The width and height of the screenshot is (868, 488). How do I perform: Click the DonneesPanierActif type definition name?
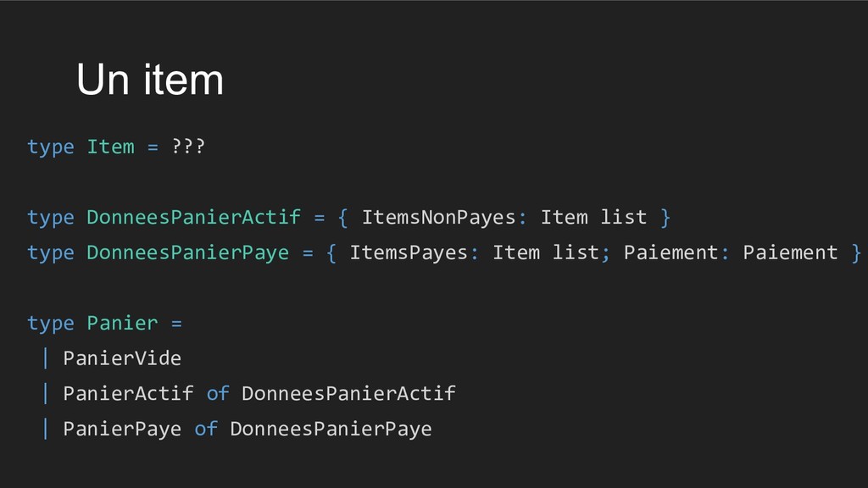coord(194,217)
